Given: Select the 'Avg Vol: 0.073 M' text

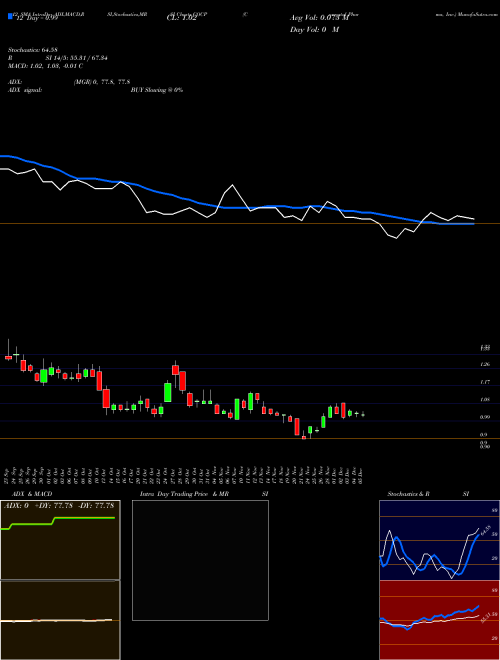Looking at the screenshot, I should point(319,18).
